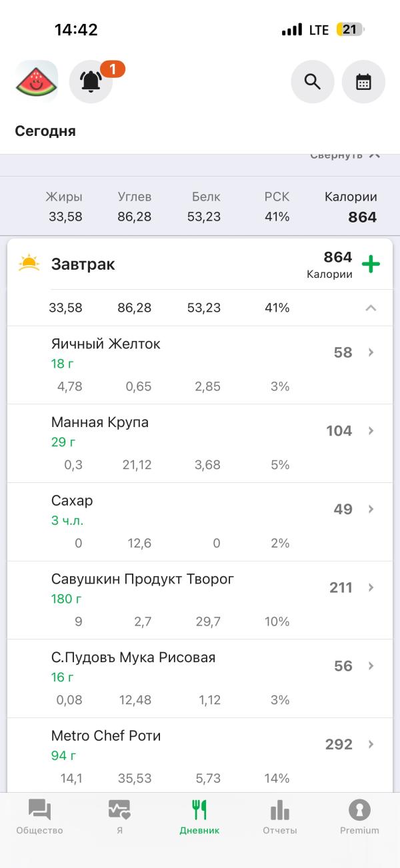Tap the watermelon app logo
The width and height of the screenshot is (400, 868).
pyautogui.click(x=37, y=82)
